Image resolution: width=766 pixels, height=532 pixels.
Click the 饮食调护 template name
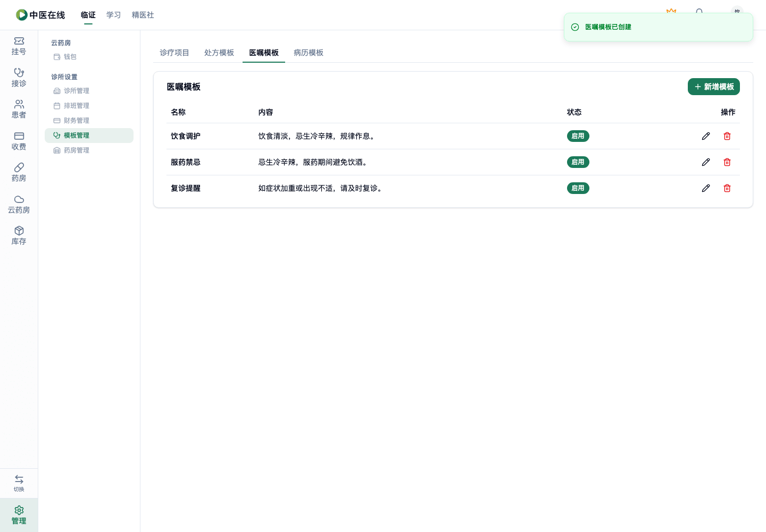(186, 136)
